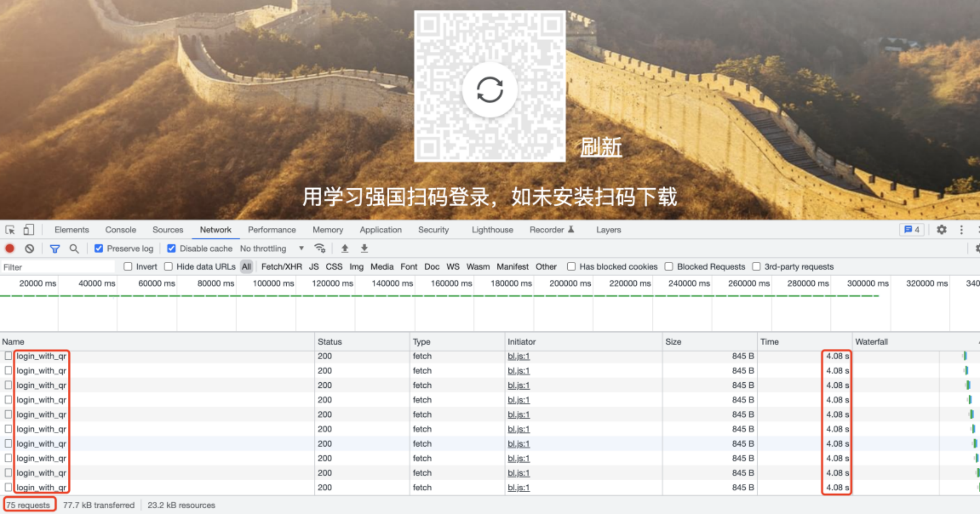Click import HAR upload arrow icon
The image size is (980, 514).
[345, 248]
